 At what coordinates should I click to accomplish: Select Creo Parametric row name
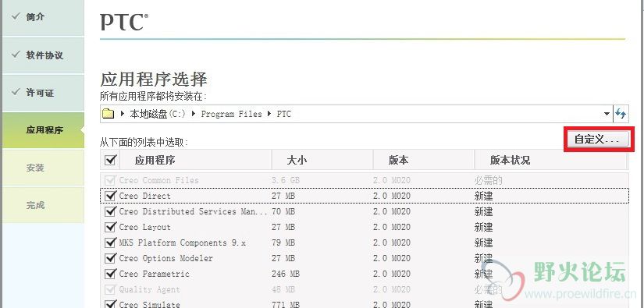pyautogui.click(x=154, y=274)
